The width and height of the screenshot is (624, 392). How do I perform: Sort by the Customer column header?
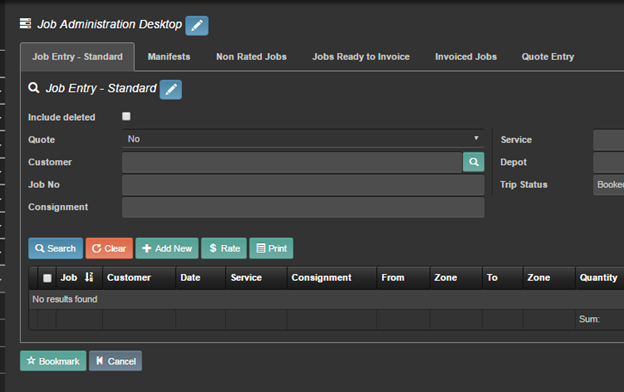139,278
